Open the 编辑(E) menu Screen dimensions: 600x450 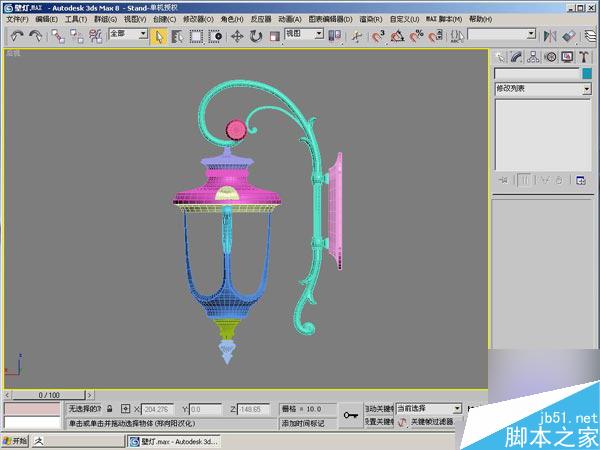pos(46,19)
